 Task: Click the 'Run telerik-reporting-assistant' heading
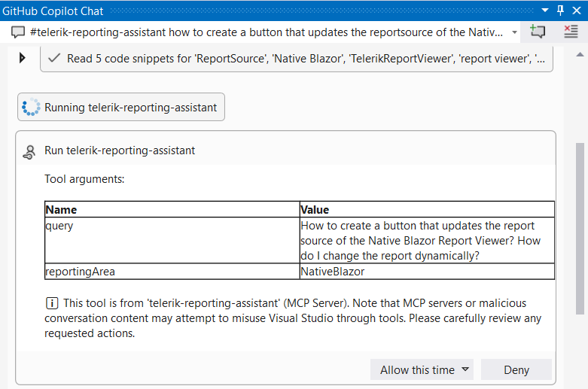[120, 150]
